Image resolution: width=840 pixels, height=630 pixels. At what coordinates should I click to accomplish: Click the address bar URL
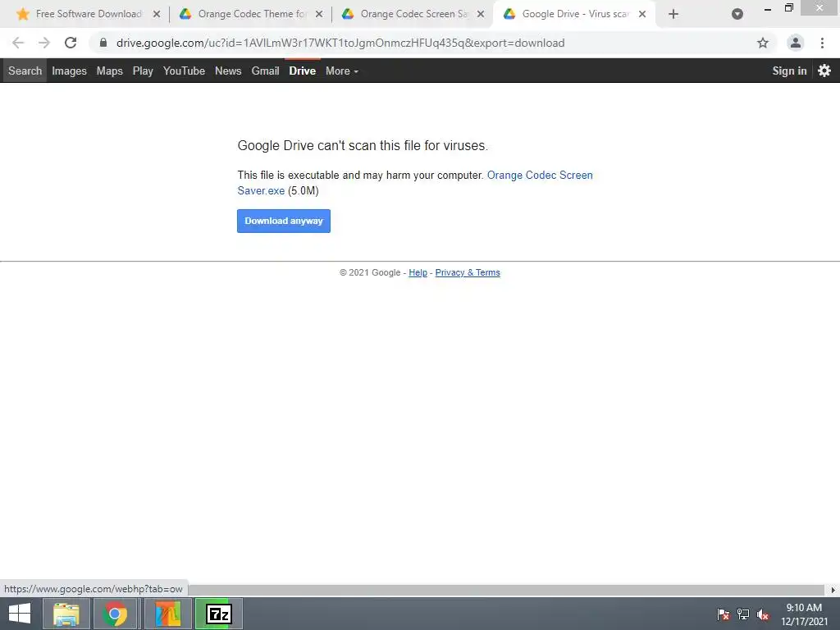(x=340, y=43)
